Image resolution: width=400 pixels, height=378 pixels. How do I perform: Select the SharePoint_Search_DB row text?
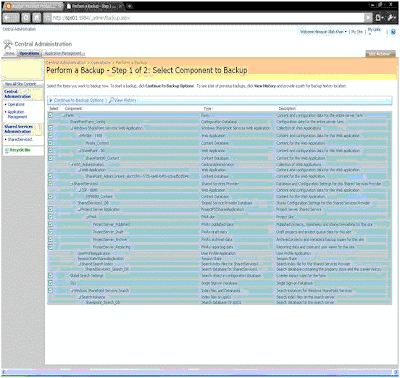[103, 302]
